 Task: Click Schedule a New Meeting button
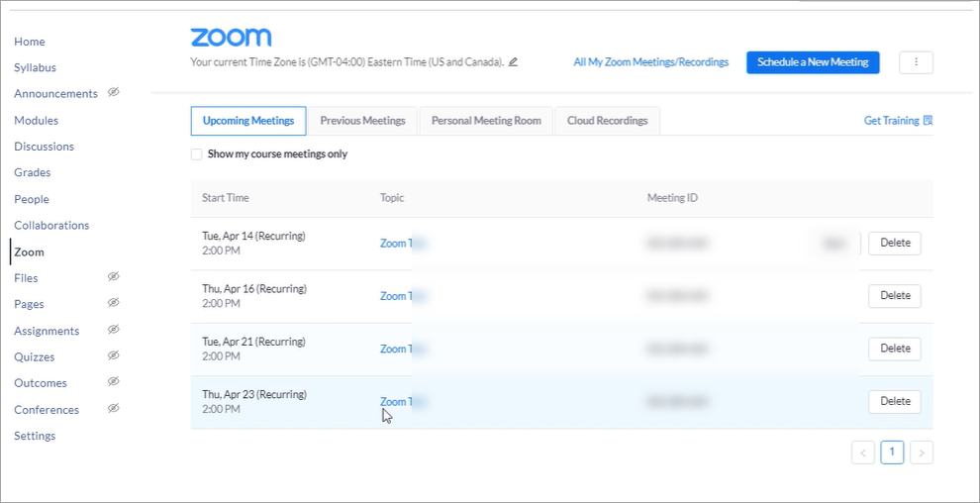pos(813,62)
